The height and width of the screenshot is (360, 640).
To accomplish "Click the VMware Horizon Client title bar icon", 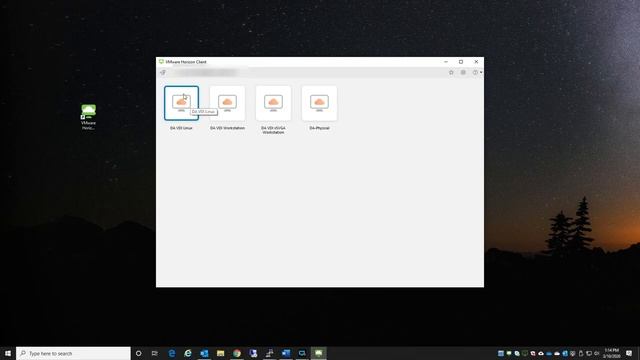I will [161, 62].
